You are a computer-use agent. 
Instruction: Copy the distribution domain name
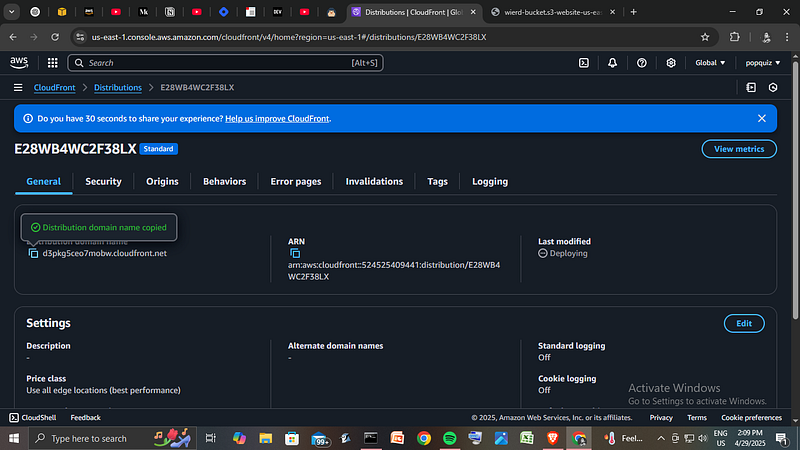pyautogui.click(x=33, y=254)
